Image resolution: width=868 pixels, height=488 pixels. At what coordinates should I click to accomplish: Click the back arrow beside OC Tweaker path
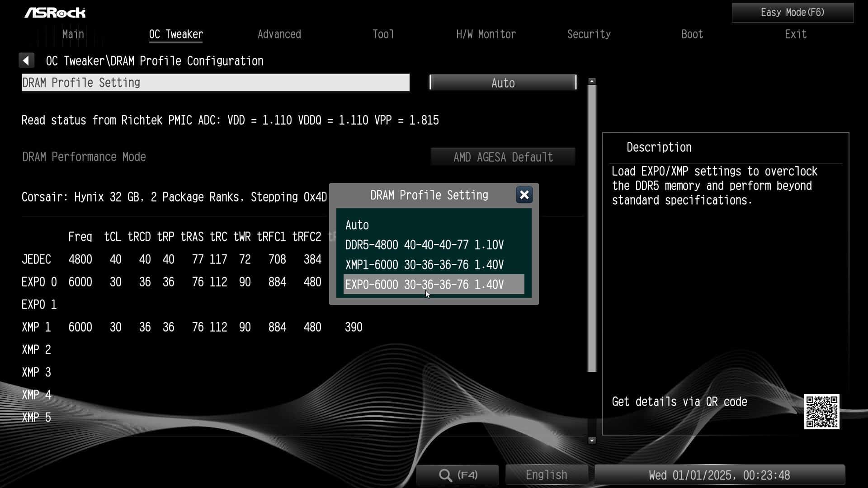pyautogui.click(x=26, y=61)
